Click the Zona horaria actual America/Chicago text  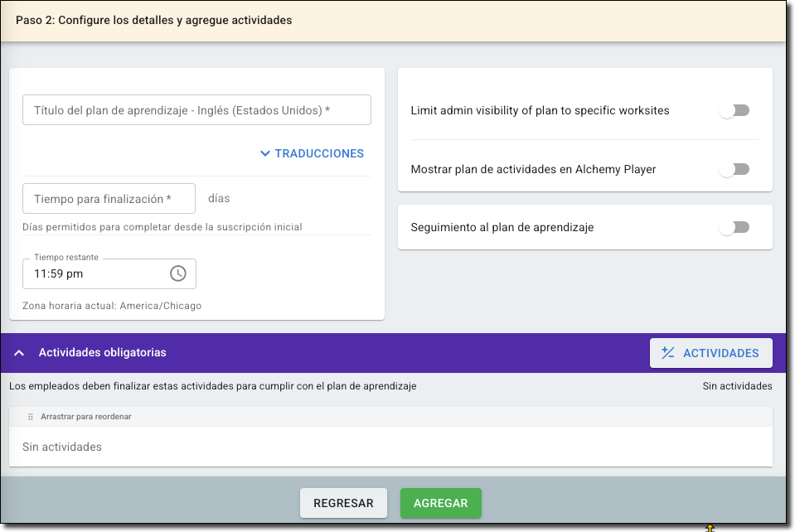tap(112, 306)
